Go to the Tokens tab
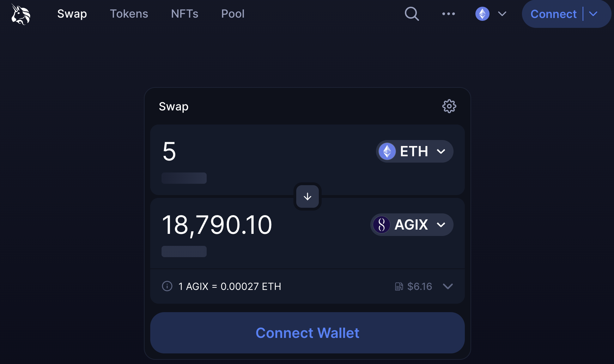Image resolution: width=614 pixels, height=364 pixels. 129,14
